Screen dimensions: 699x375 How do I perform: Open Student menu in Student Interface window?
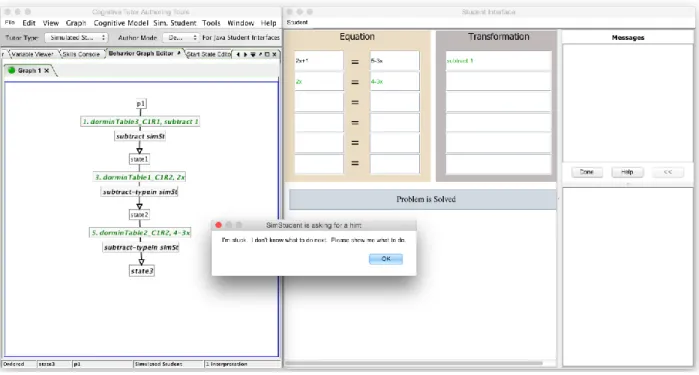[297, 22]
